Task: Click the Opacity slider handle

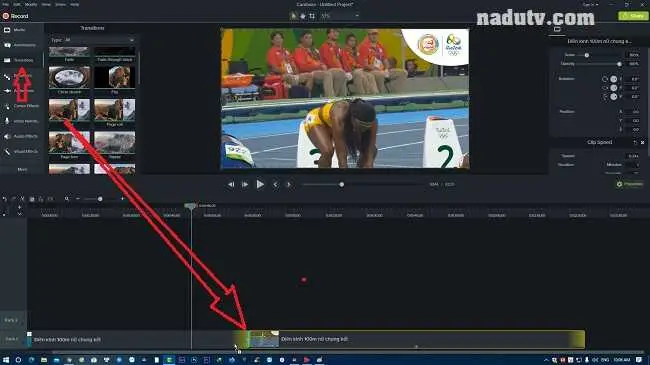Action: pos(619,64)
